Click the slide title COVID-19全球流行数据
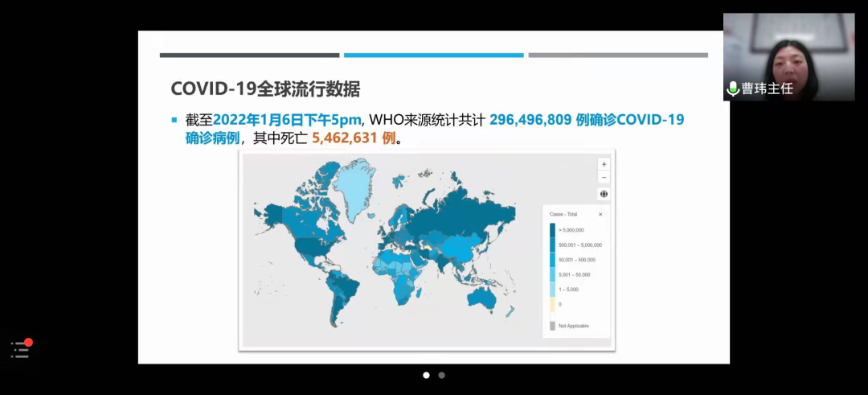The height and width of the screenshot is (395, 868). (265, 88)
